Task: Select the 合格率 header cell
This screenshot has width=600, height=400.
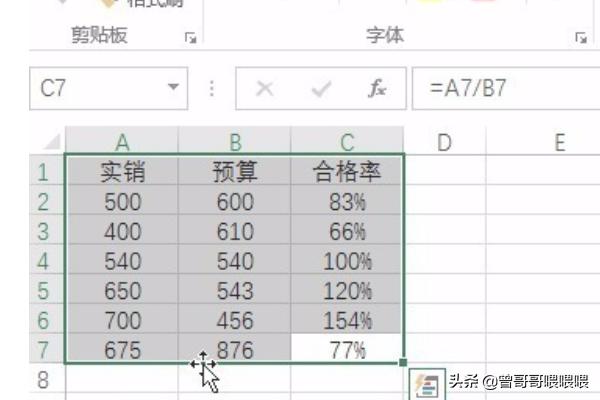Action: (x=347, y=173)
